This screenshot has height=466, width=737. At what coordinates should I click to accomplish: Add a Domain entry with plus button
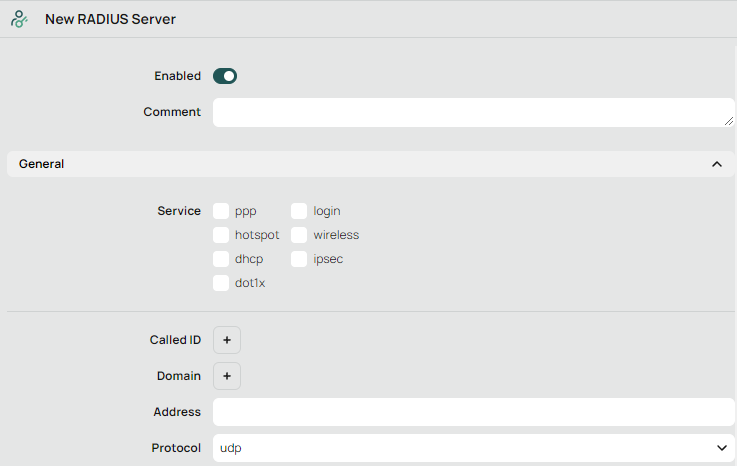(x=227, y=376)
